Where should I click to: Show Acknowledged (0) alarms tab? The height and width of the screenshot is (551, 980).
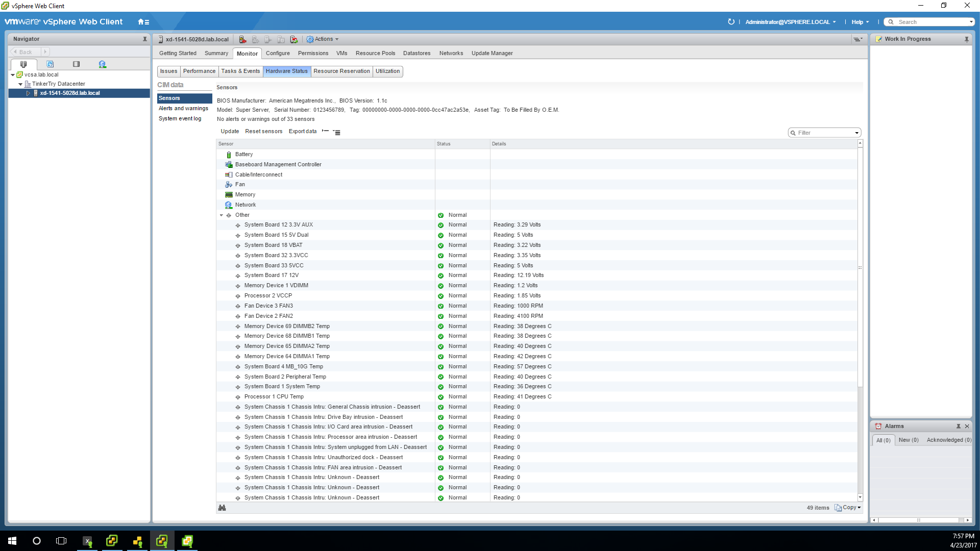[x=949, y=440]
